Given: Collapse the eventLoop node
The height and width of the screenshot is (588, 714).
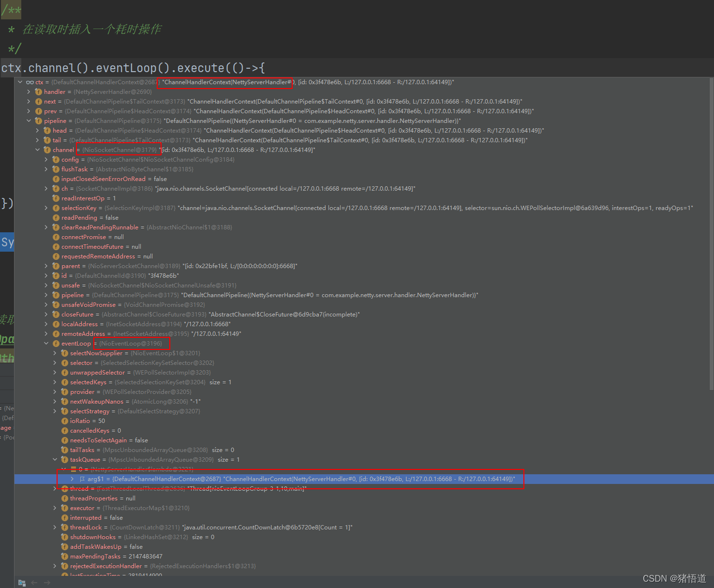Looking at the screenshot, I should click(46, 344).
